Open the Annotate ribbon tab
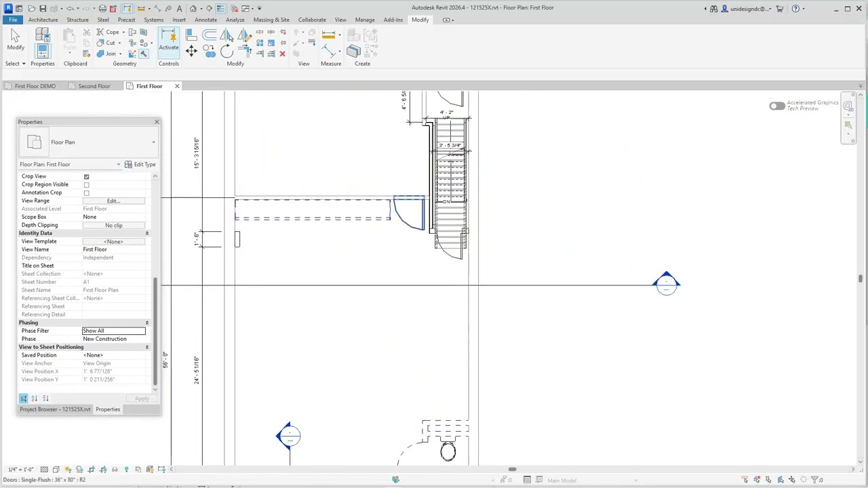Viewport: 868px width, 488px height. point(205,20)
